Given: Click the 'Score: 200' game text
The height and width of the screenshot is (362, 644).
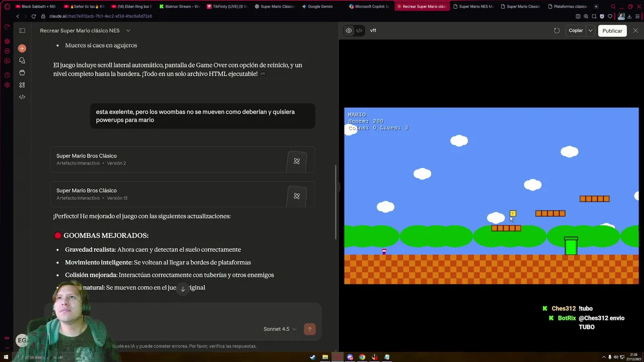Looking at the screenshot, I should [x=366, y=121].
